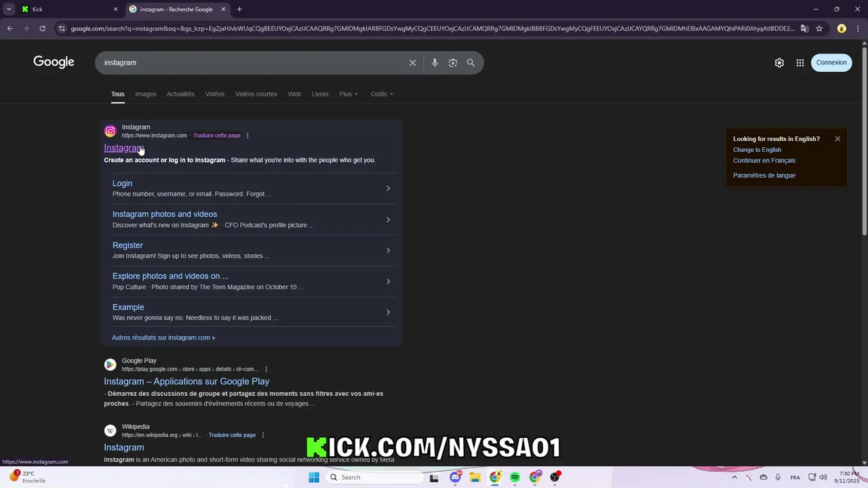Screen dimensions: 868x488
Task: Click the Google logo
Action: tap(54, 62)
